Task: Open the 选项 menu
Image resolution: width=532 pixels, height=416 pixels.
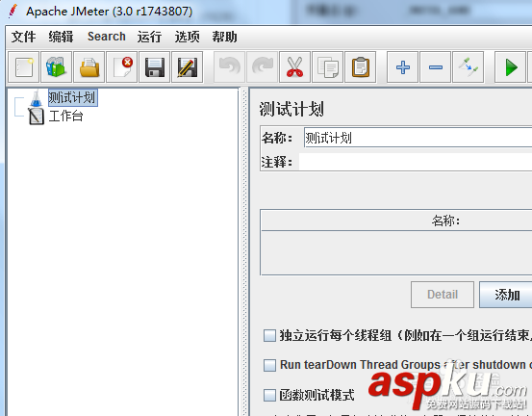Action: point(187,37)
